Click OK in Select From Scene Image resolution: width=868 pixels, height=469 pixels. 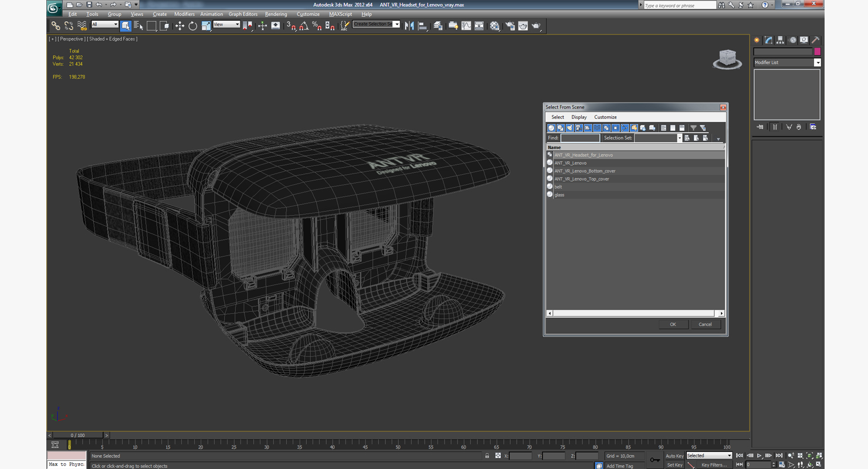(673, 324)
